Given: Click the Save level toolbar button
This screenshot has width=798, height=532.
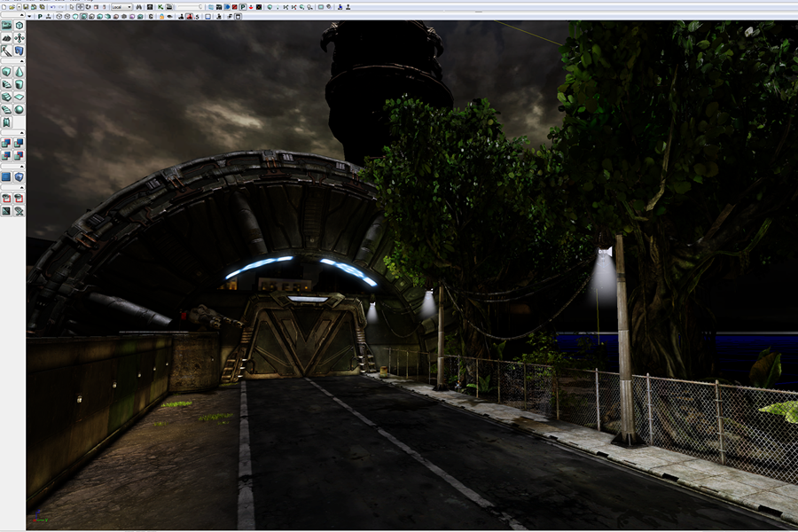Looking at the screenshot, I should [x=27, y=7].
